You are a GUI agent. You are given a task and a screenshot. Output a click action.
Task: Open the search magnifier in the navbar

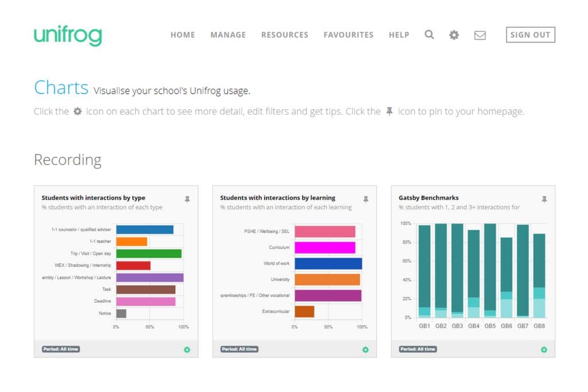pyautogui.click(x=429, y=34)
